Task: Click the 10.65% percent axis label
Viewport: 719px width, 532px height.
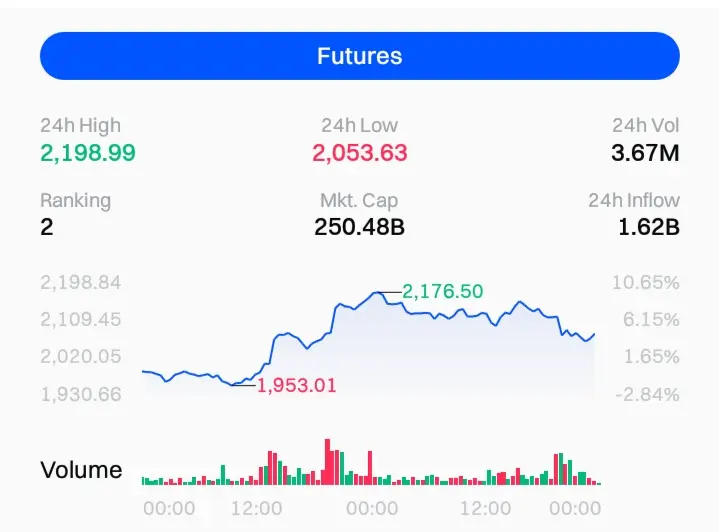Action: tap(646, 283)
